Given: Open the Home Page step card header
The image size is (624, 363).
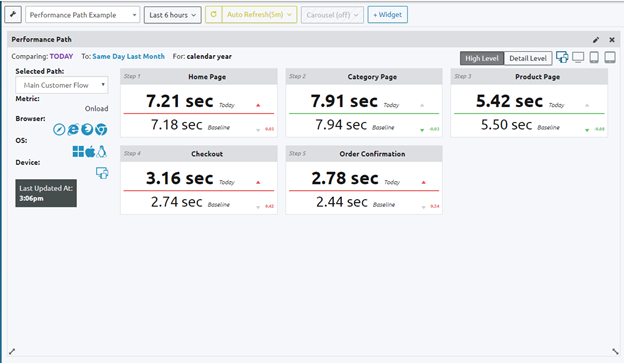Looking at the screenshot, I should tap(199, 76).
